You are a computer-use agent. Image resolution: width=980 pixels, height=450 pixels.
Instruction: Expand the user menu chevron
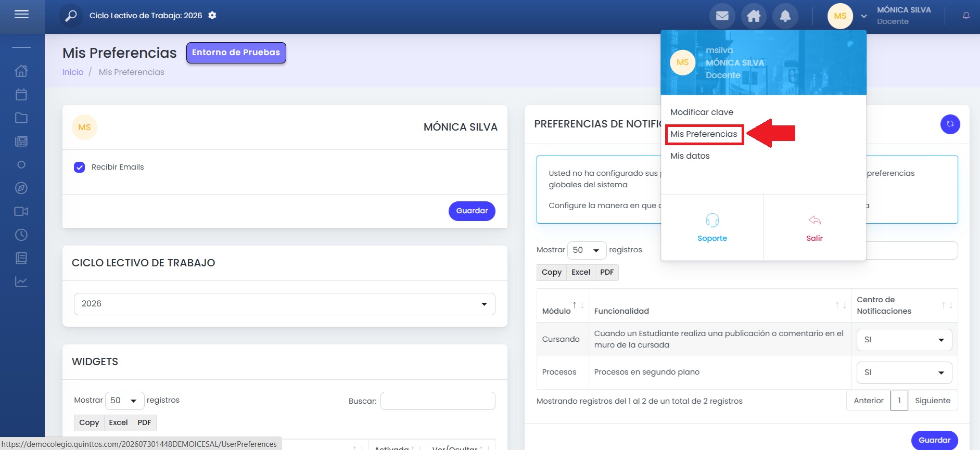pyautogui.click(x=864, y=16)
